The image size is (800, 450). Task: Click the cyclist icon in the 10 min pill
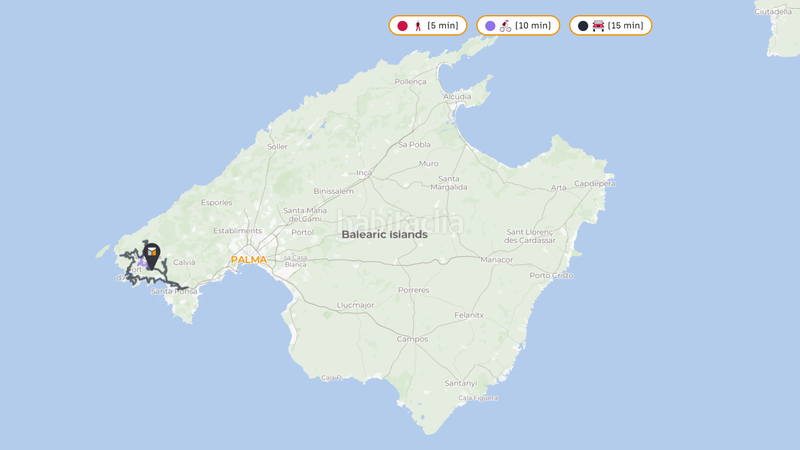tap(505, 26)
